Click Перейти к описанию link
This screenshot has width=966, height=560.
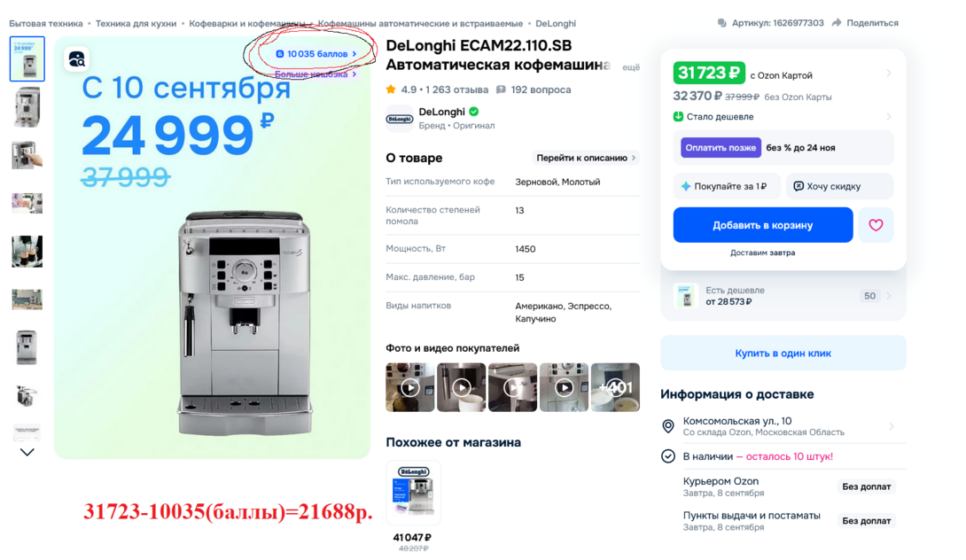[586, 158]
